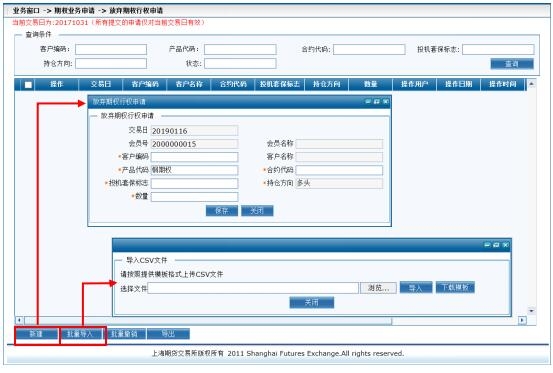Tick the select-all checkbox in table header
The image size is (553, 373).
coord(28,85)
